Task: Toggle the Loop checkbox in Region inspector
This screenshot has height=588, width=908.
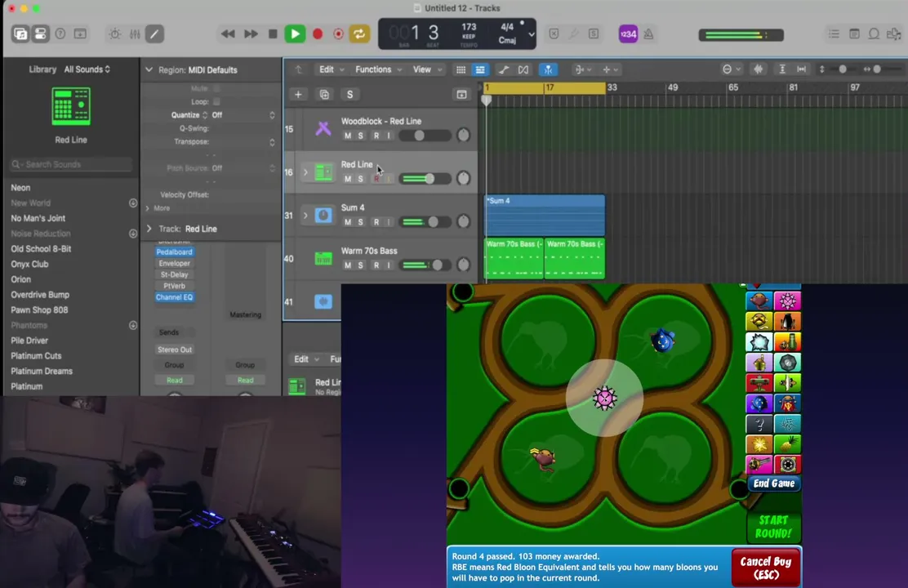Action: click(216, 102)
